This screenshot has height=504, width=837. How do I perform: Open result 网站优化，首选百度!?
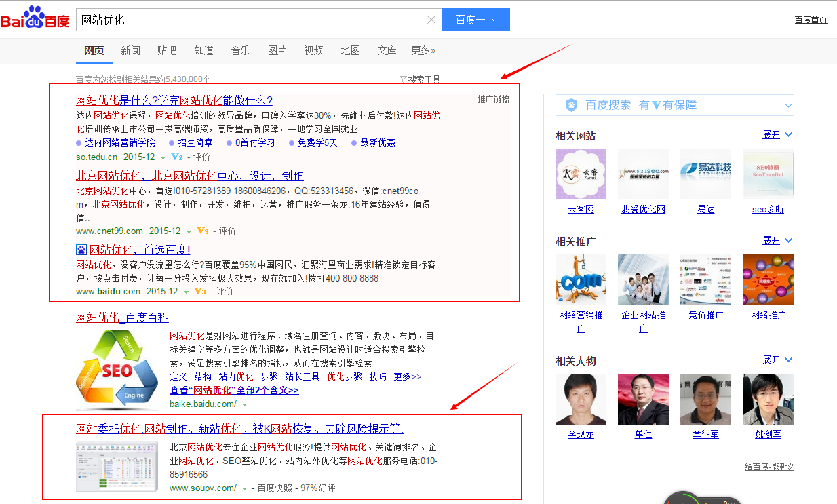(x=140, y=249)
